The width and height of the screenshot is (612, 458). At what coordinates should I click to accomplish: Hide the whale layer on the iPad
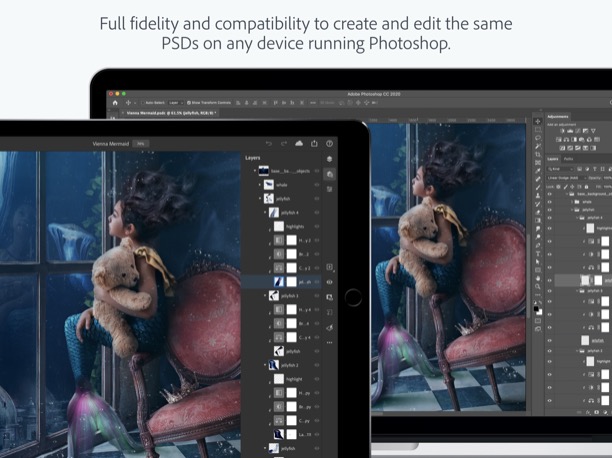317,185
